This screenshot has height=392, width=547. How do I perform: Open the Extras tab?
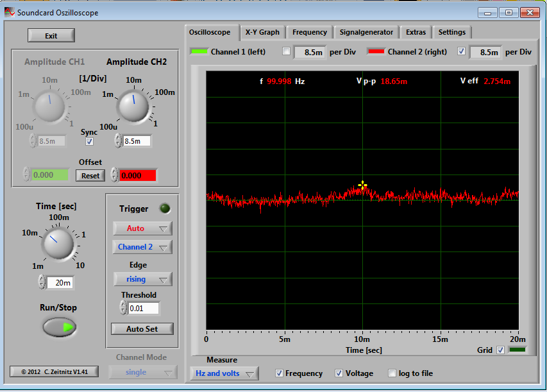(x=416, y=32)
